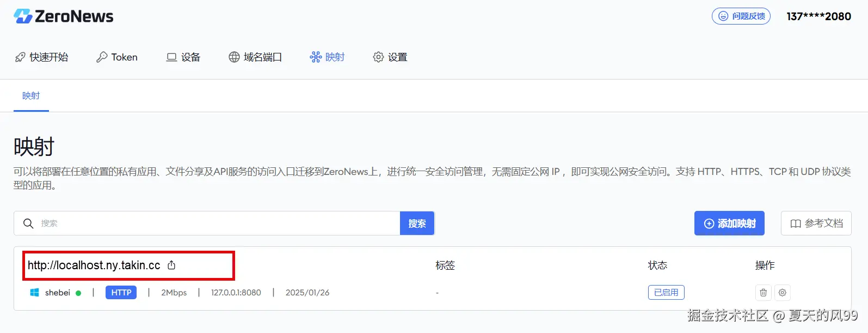Open account menu 137****2080
The image size is (868, 333).
pos(818,16)
